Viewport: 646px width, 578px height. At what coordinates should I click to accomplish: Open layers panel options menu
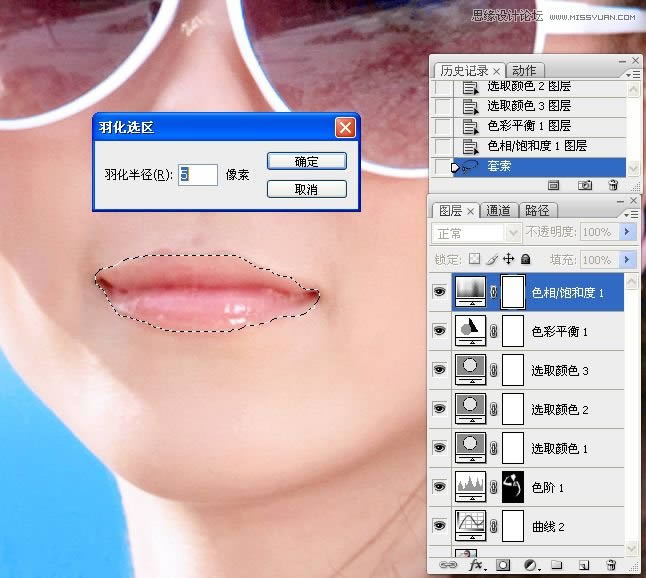[x=631, y=215]
